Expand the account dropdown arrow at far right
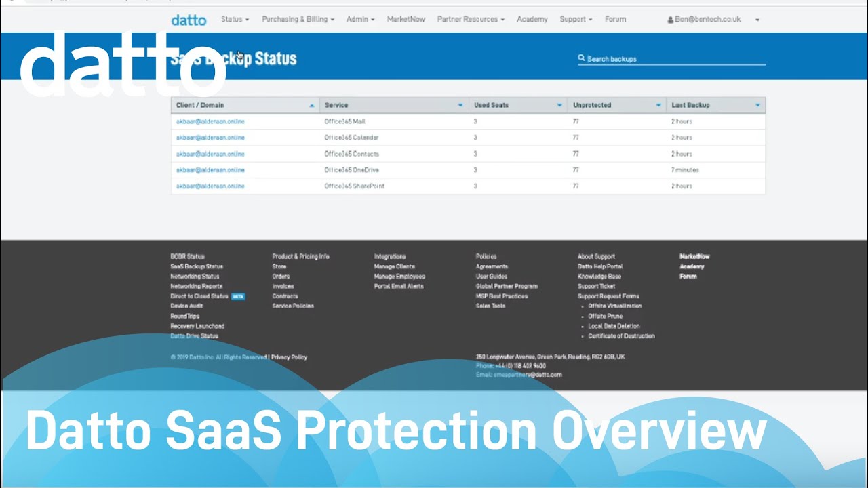Screen dimensions: 868x488 click(757, 20)
